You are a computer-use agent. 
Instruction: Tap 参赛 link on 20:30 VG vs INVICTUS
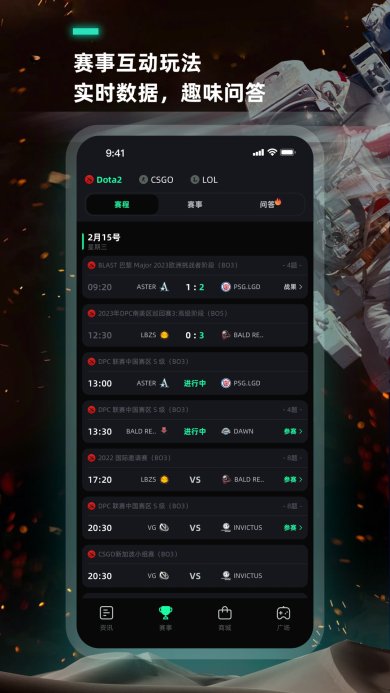[x=293, y=528]
